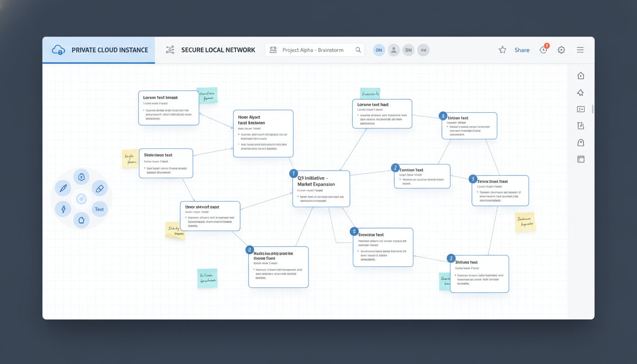Click the magnifier icon in the search field
Image resolution: width=637 pixels, height=364 pixels.
358,50
